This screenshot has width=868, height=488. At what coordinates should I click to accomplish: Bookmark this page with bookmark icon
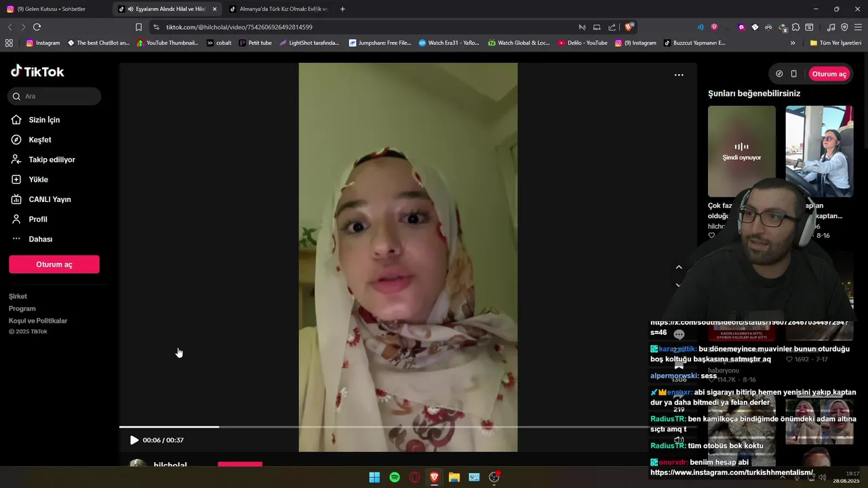[138, 27]
